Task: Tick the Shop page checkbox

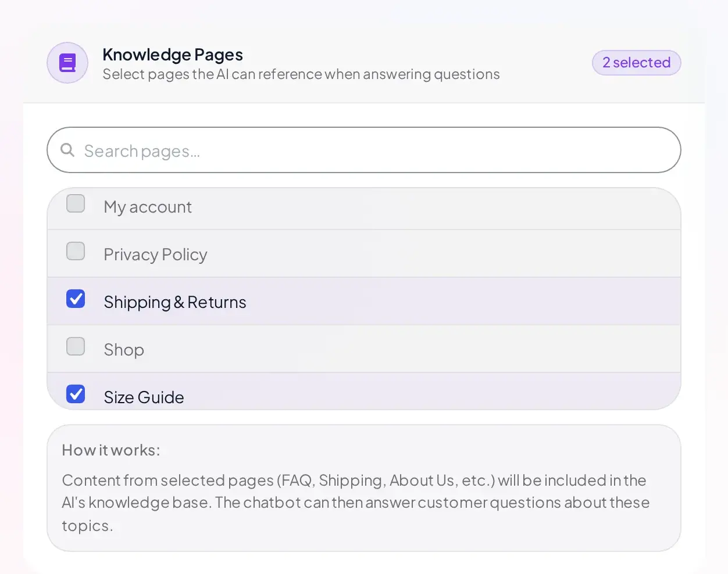Action: click(x=76, y=347)
